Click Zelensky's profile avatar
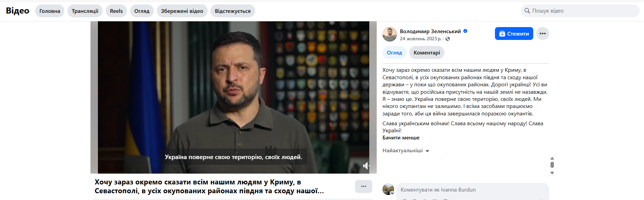Screen dimensions: 644x200 390,34
